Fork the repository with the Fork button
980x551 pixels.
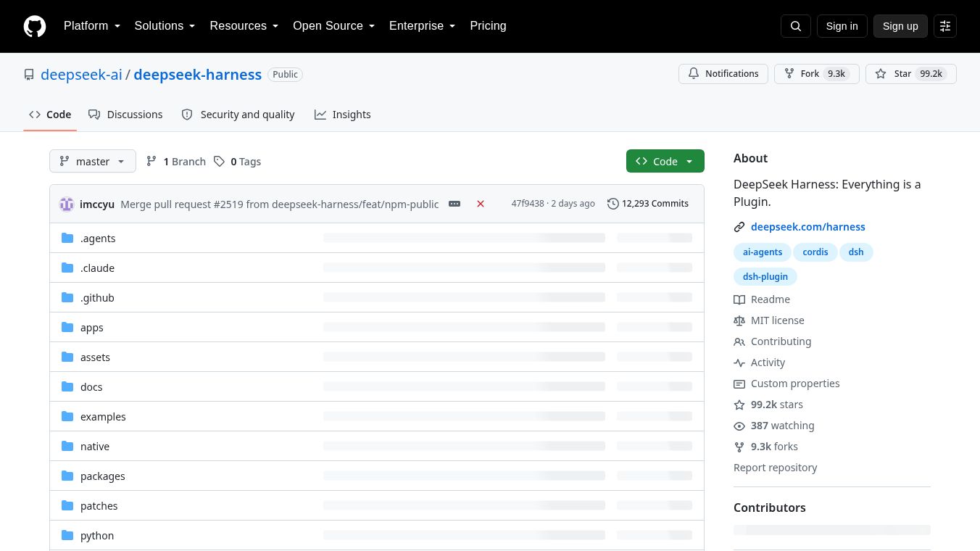[x=817, y=74]
